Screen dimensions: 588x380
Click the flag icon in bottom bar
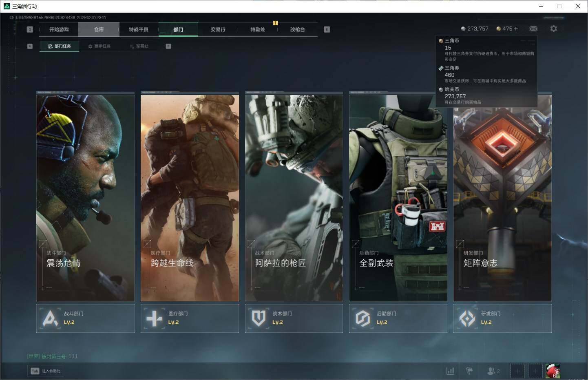(x=469, y=371)
